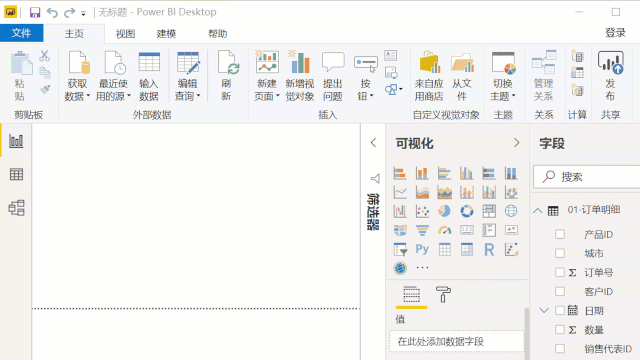Collapse the 可视化 pane with right chevron
Image resolution: width=640 pixels, height=360 pixels.
[x=517, y=142]
